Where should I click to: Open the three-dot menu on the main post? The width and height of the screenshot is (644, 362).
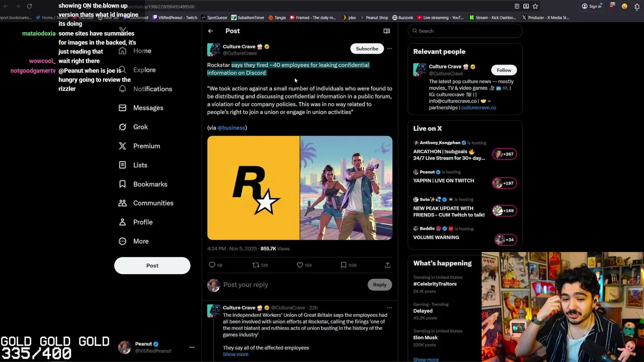pyautogui.click(x=389, y=49)
